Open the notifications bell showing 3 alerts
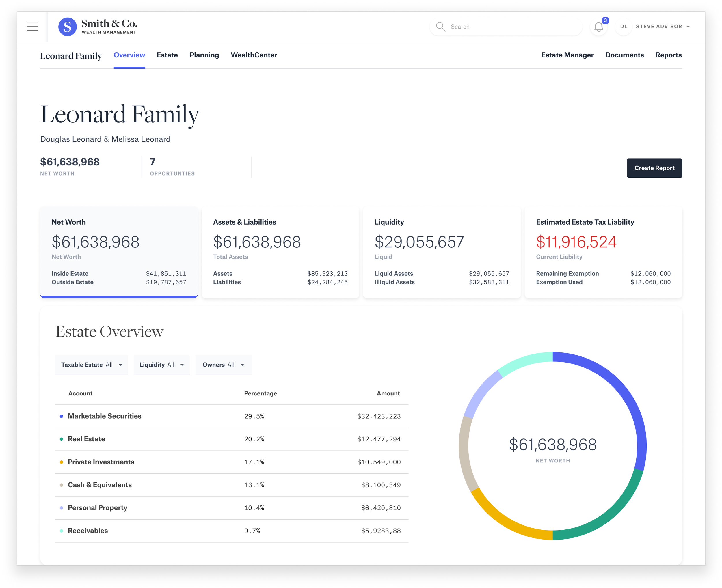Viewport: 722px width, 588px height. point(598,27)
